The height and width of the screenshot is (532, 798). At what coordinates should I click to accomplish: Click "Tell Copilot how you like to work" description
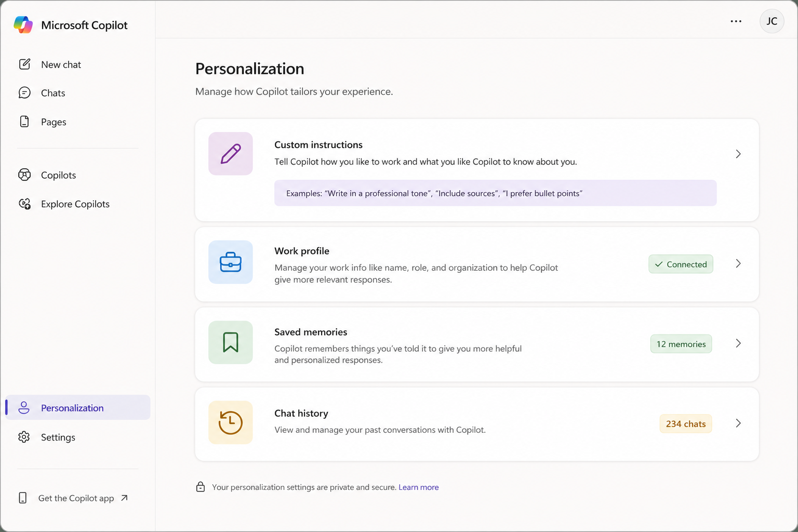point(425,162)
